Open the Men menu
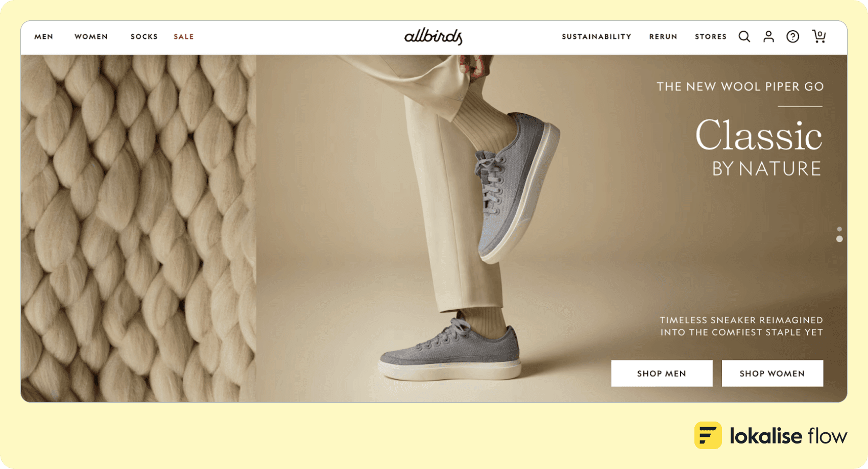The height and width of the screenshot is (469, 868). [x=44, y=37]
